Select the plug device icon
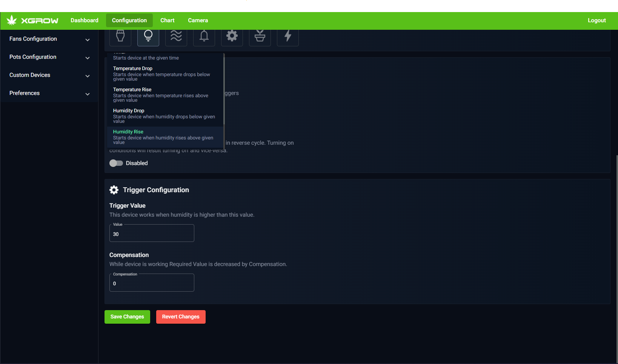Image resolution: width=618 pixels, height=364 pixels. (x=120, y=37)
